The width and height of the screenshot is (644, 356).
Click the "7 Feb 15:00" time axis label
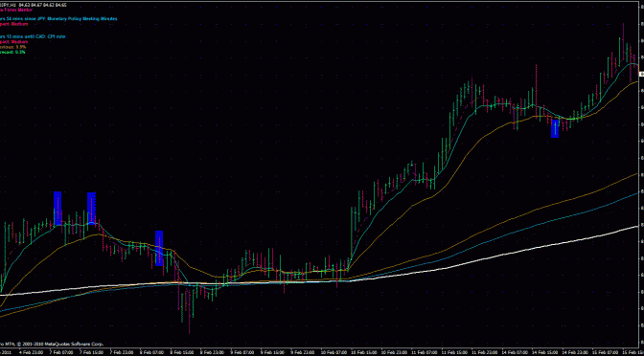pyautogui.click(x=91, y=352)
